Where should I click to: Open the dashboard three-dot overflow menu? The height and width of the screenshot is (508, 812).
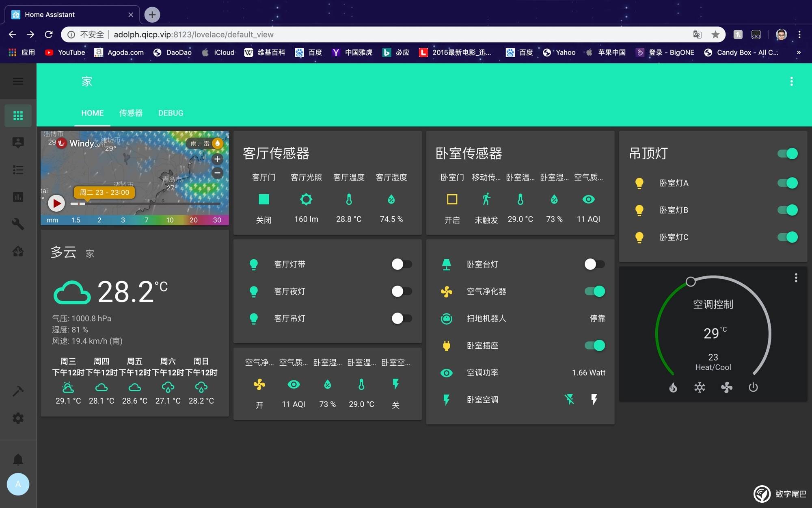coord(791,81)
